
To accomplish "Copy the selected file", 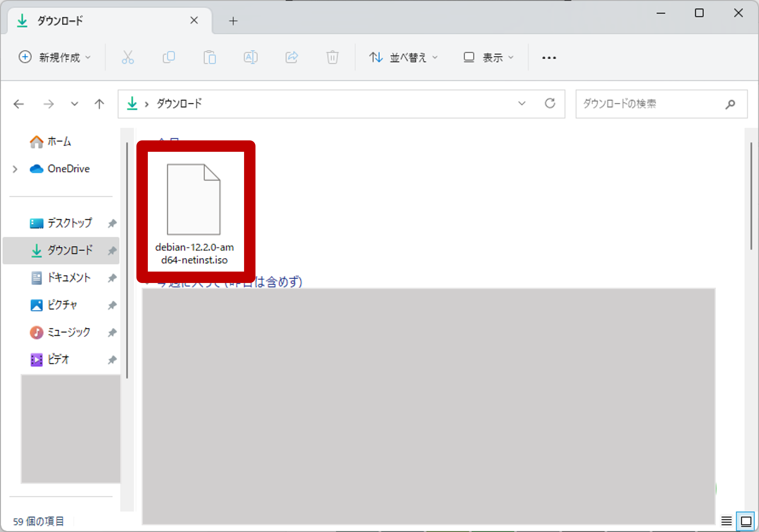I will click(169, 57).
